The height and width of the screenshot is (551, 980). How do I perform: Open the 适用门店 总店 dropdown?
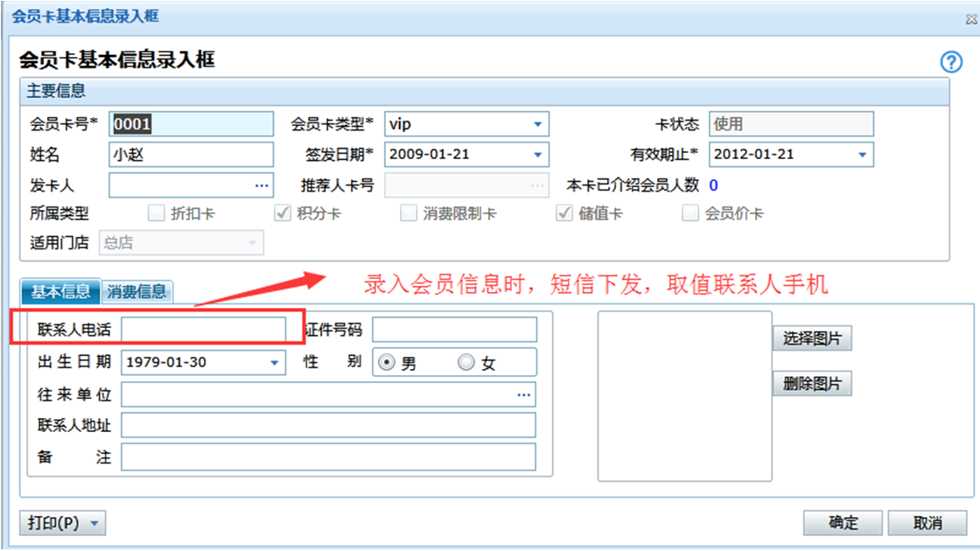[253, 242]
